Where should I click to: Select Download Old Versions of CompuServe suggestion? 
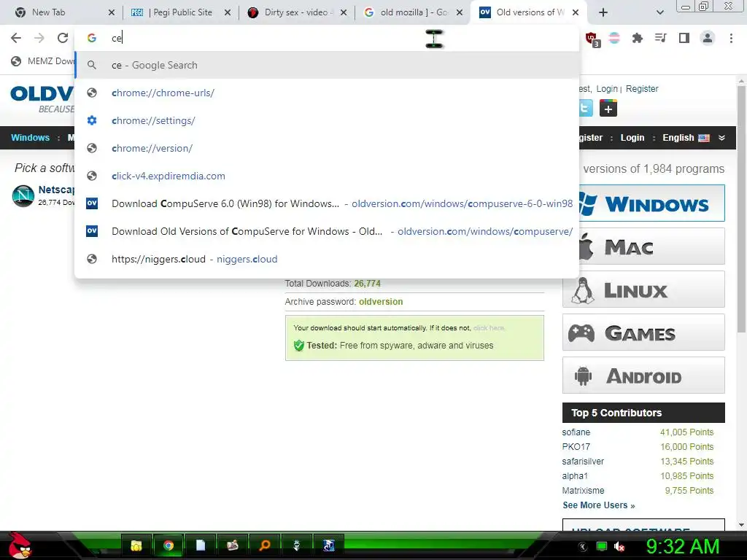coord(327,231)
